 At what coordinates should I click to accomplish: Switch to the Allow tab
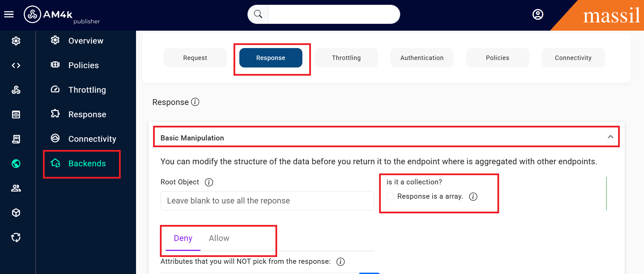219,238
